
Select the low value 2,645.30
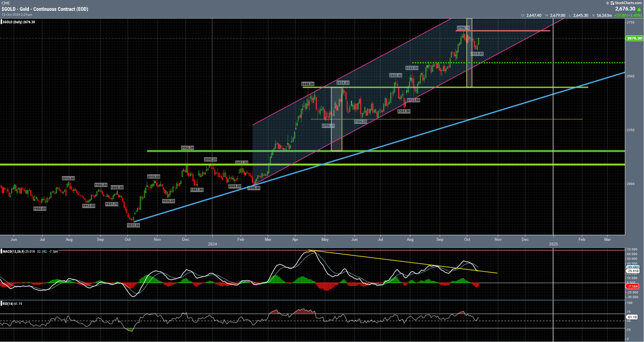580,15
